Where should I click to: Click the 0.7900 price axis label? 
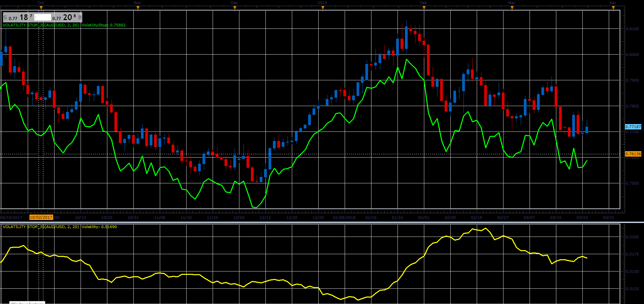click(632, 80)
